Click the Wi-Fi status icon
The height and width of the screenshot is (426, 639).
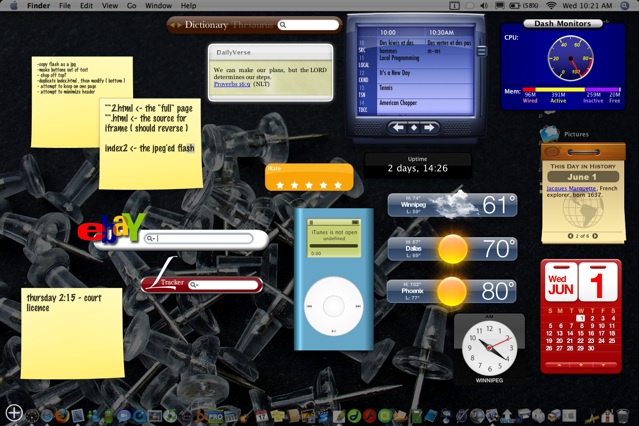(x=551, y=6)
